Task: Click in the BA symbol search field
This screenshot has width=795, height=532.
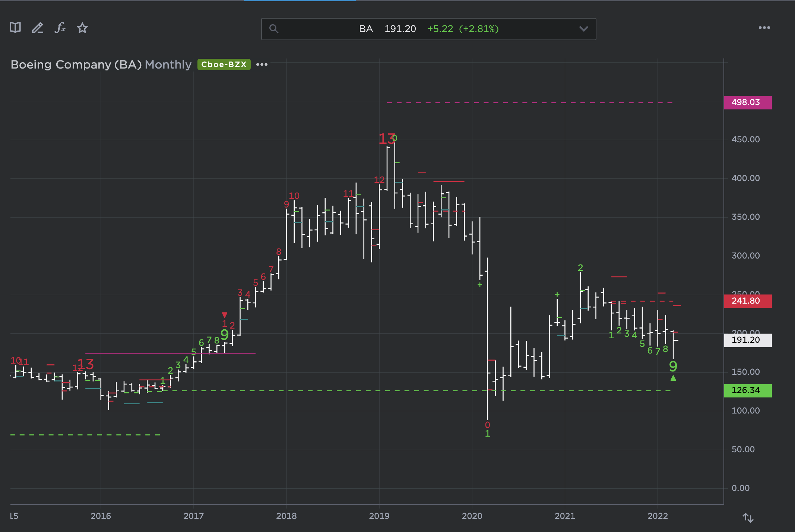Action: pyautogui.click(x=428, y=29)
